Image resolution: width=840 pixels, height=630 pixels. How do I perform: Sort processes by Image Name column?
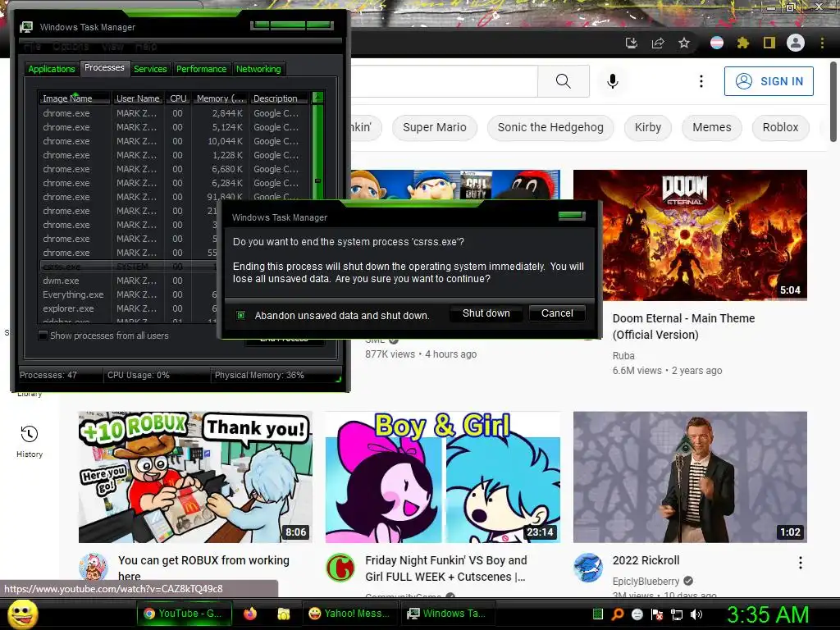74,98
